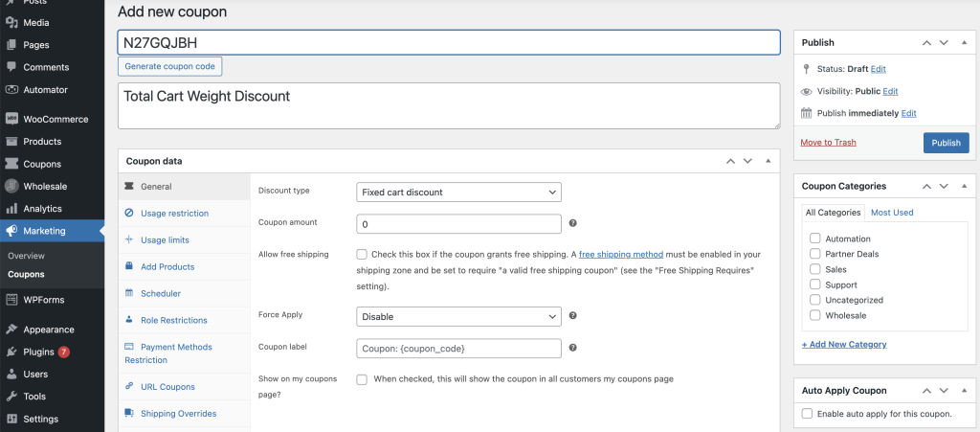Select the Sales category checkbox
The width and height of the screenshot is (980, 432).
(815, 269)
